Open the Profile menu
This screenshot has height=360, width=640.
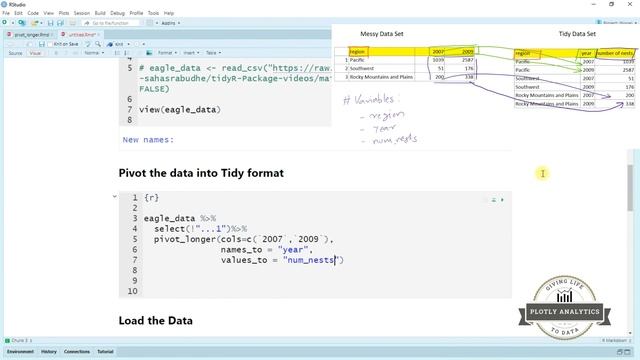(136, 13)
